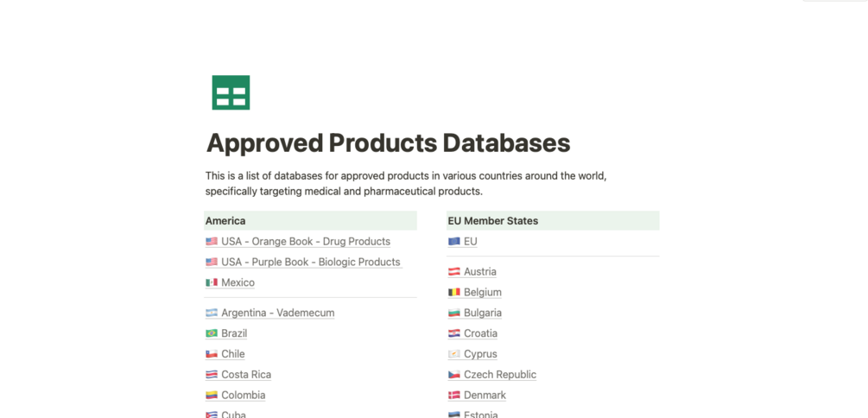
Task: Select the America section heading
Action: pos(225,221)
